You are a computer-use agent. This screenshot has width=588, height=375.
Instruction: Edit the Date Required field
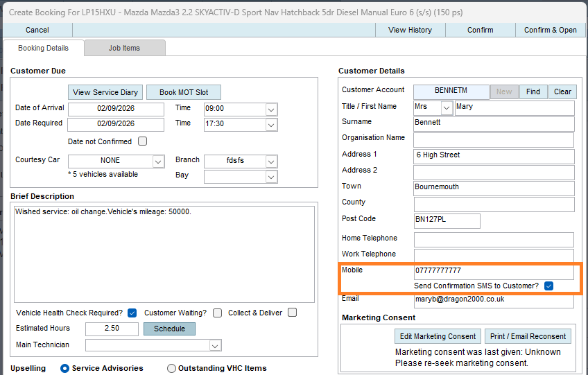point(116,124)
